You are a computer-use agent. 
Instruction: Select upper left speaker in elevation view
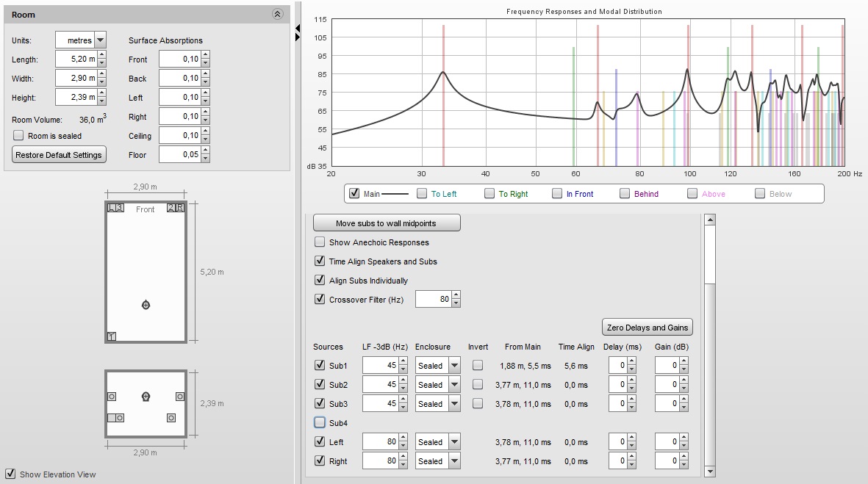111,397
